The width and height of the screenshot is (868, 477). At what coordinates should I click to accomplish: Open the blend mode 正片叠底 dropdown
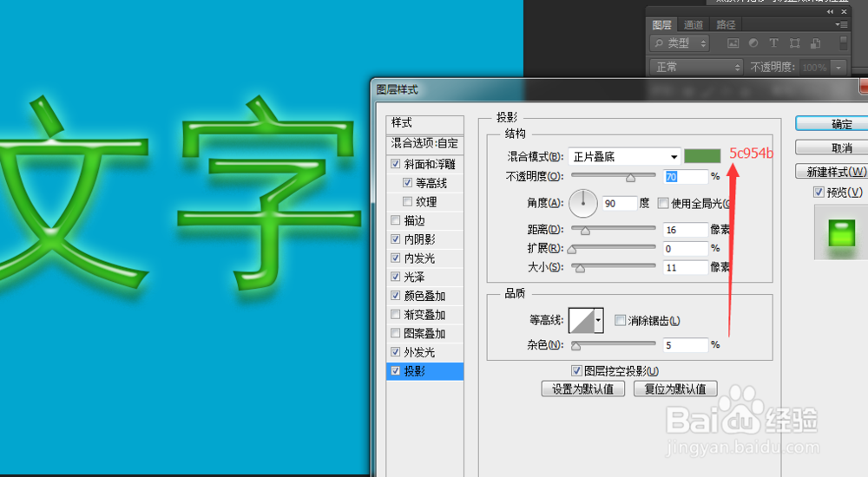[624, 157]
